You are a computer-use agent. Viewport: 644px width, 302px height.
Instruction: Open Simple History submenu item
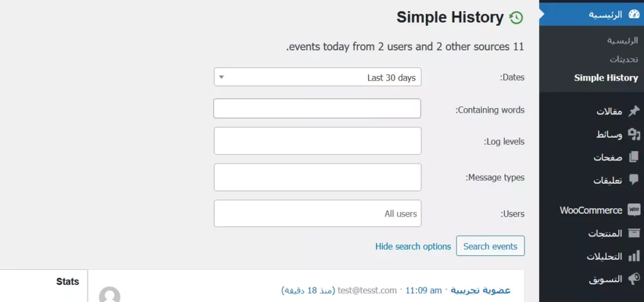click(606, 78)
